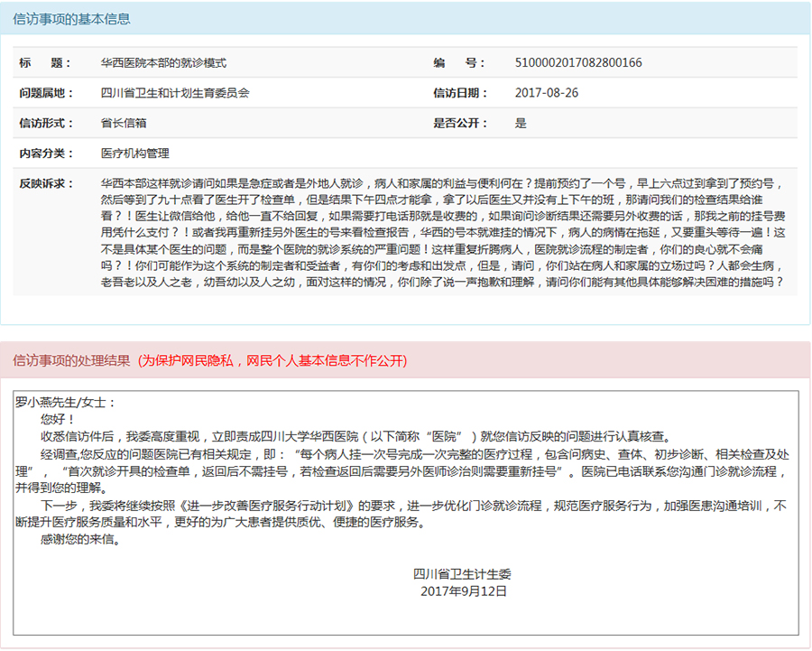812x651 pixels.
Task: Click the 信访事项的基本信息 section header
Action: click(x=71, y=19)
